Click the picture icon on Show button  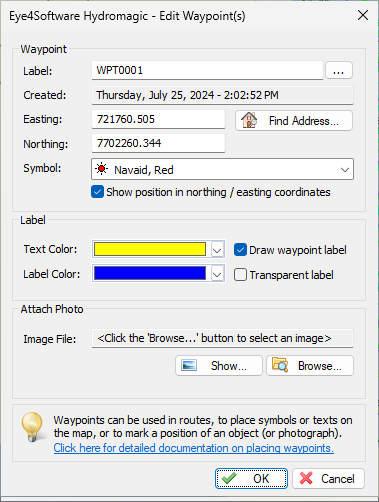[189, 366]
